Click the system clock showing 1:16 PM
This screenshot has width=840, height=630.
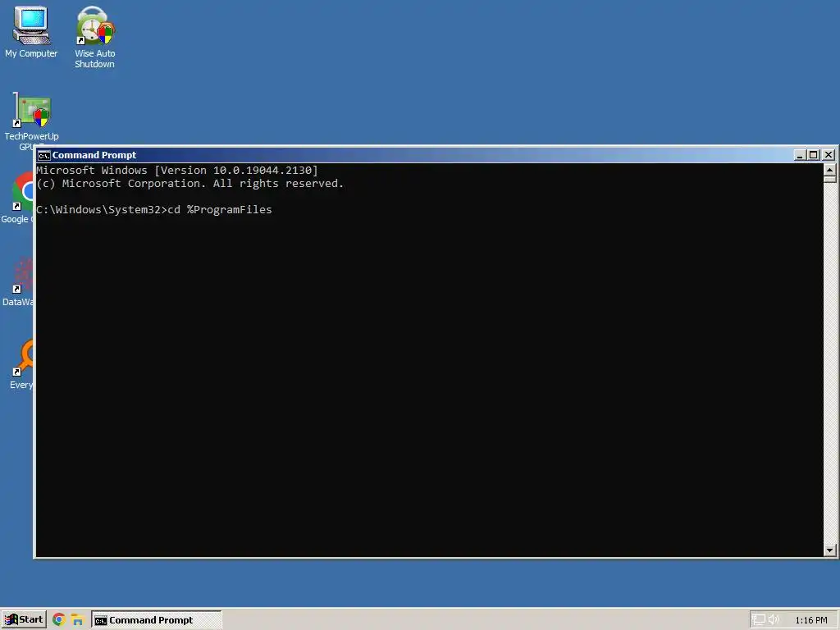pyautogui.click(x=811, y=620)
